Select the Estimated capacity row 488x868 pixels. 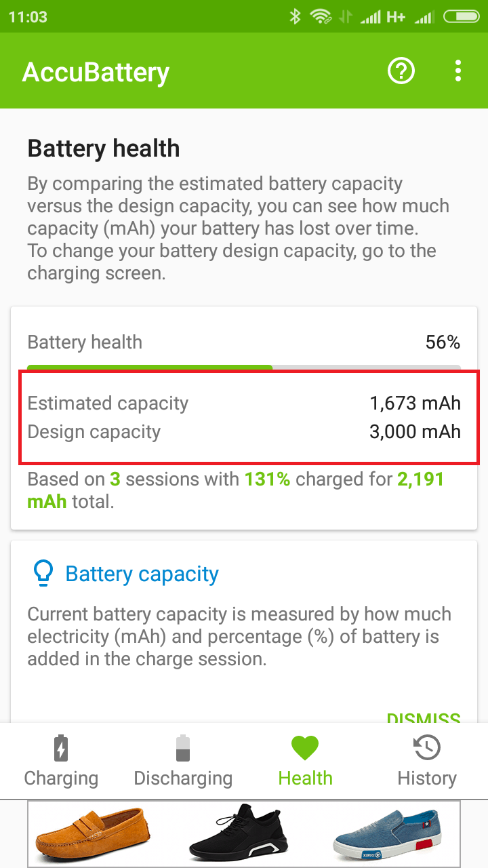pyautogui.click(x=244, y=403)
